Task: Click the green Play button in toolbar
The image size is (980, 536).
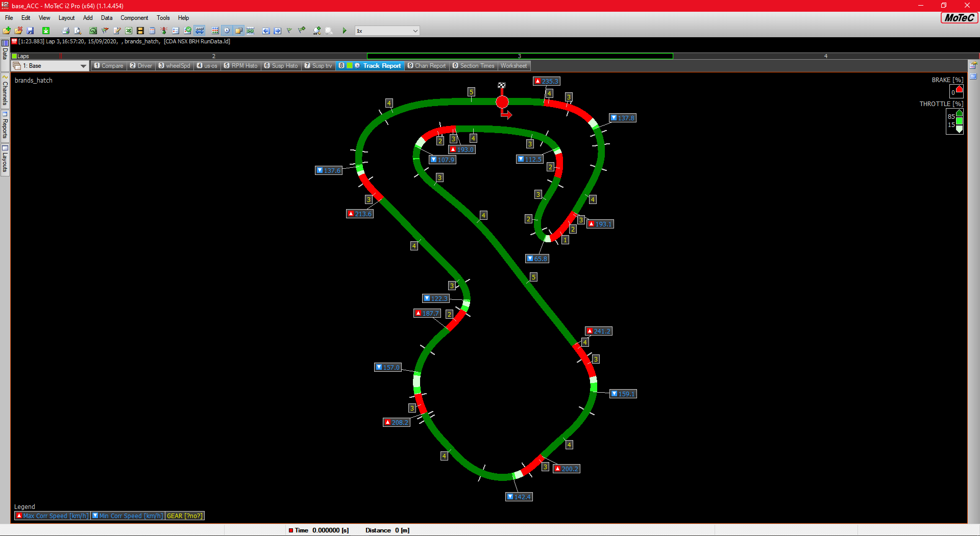Action: pos(345,31)
